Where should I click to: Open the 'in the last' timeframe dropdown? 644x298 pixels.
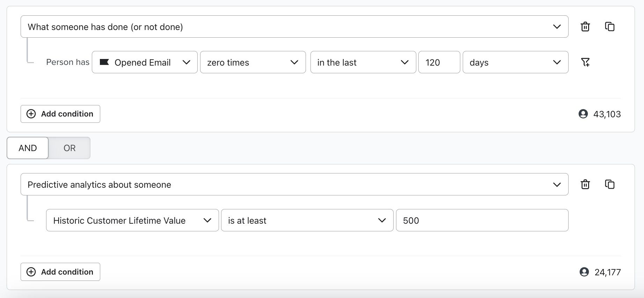click(x=363, y=62)
